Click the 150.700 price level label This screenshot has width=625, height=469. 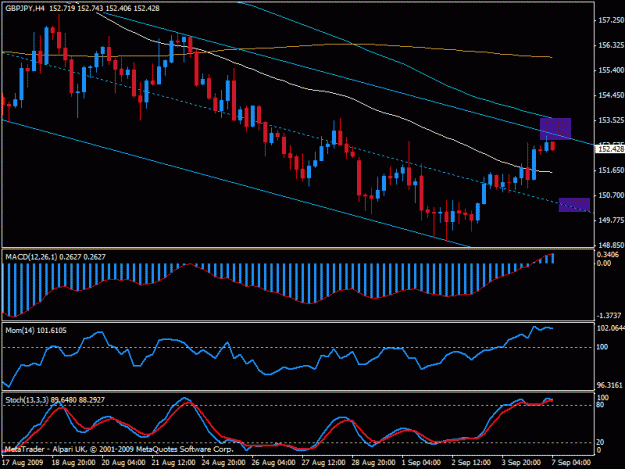pyautogui.click(x=611, y=195)
